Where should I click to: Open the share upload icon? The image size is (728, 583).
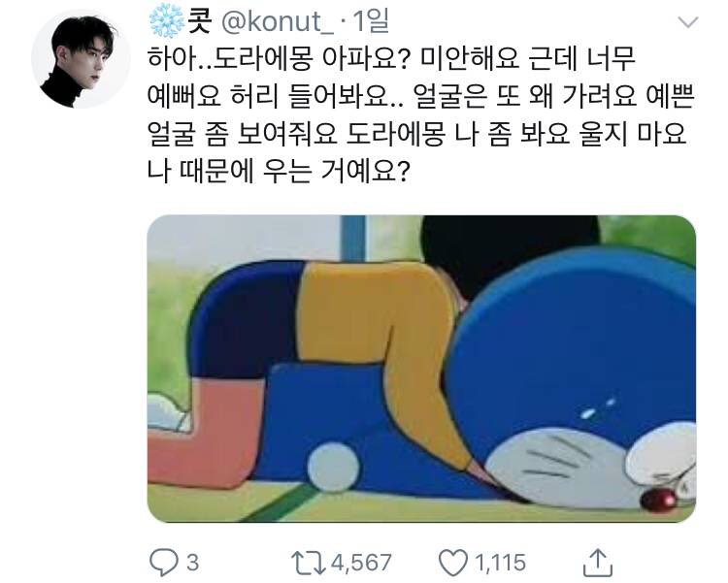(x=598, y=562)
